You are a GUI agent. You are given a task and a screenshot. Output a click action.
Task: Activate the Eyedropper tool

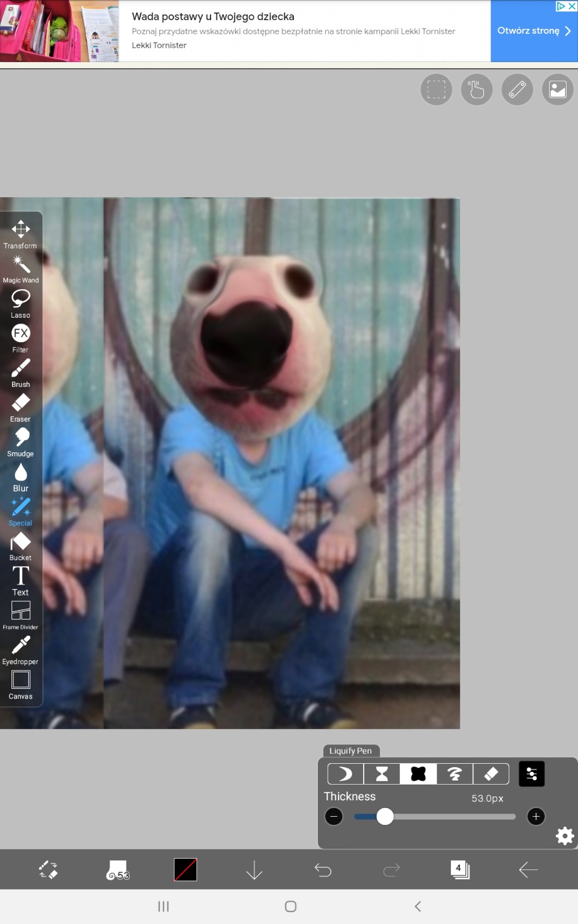point(21,651)
